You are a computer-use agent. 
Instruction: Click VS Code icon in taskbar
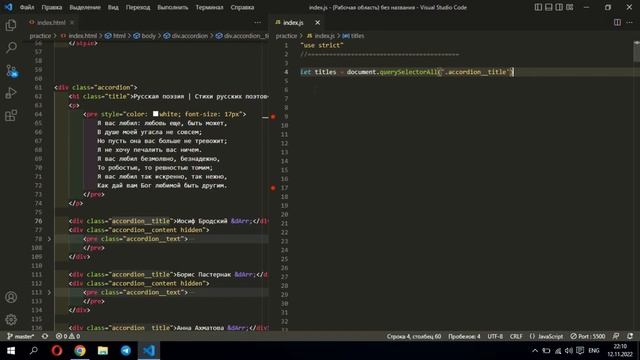click(149, 350)
